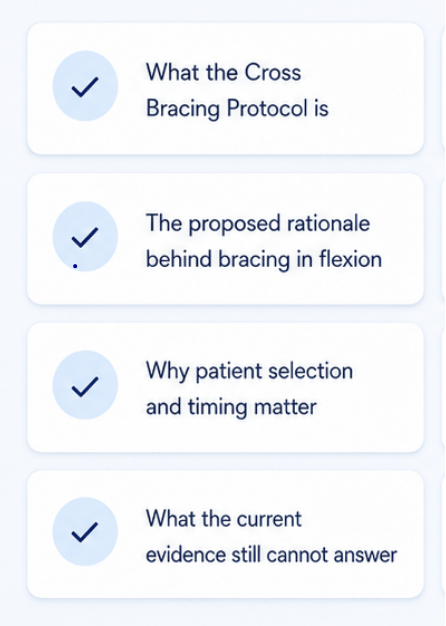
Task: Click the phrase 'evidence still cannot answer'
Action: (x=272, y=555)
